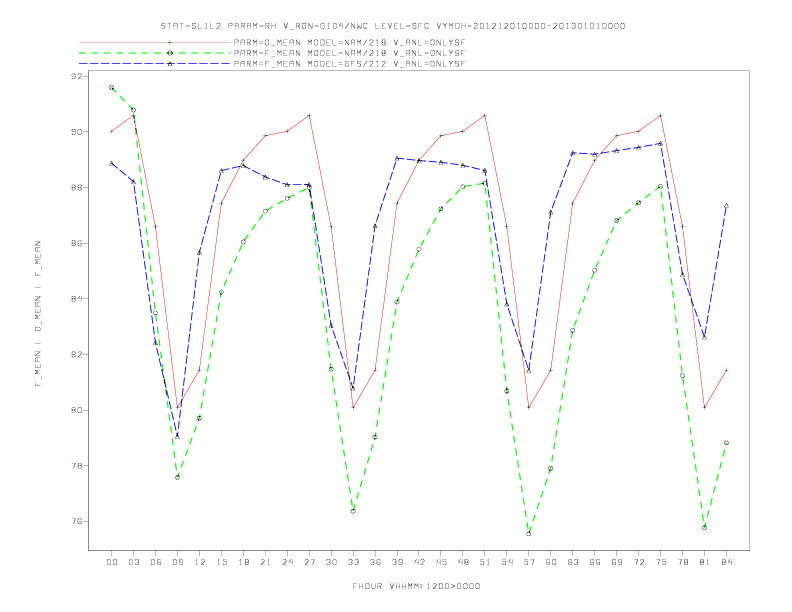
Task: Click x-axis tick label '66'
Action: pos(595,562)
